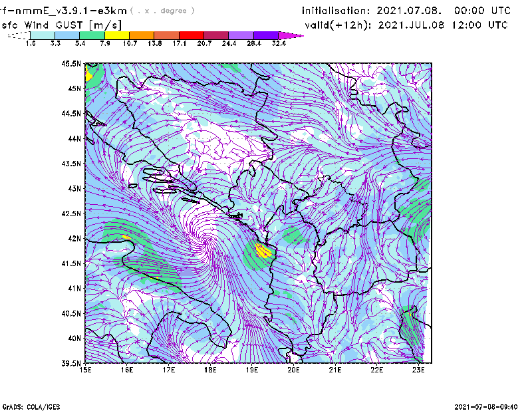Select the light blue 3.3–5.4 legend swatch

[67, 35]
